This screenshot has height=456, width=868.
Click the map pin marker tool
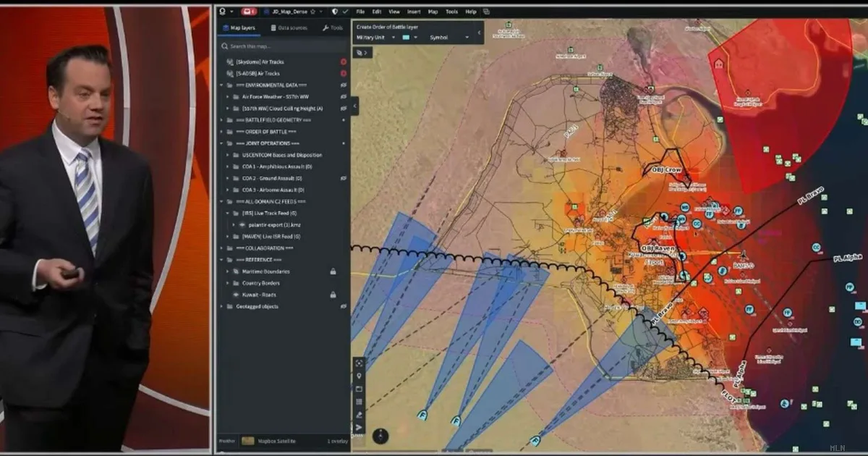click(x=359, y=376)
